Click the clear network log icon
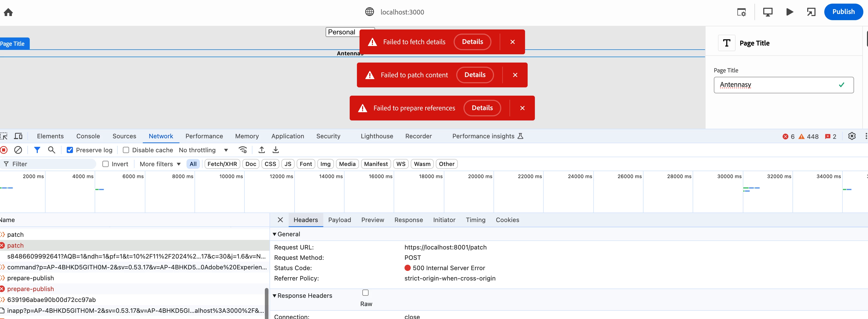The image size is (868, 319). [x=18, y=150]
